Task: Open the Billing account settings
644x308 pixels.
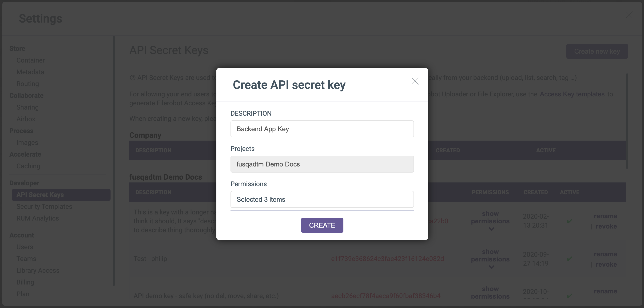Action: point(25,282)
